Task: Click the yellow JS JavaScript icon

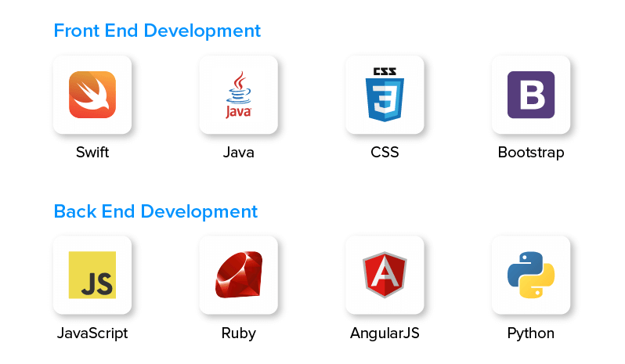Action: click(x=92, y=275)
